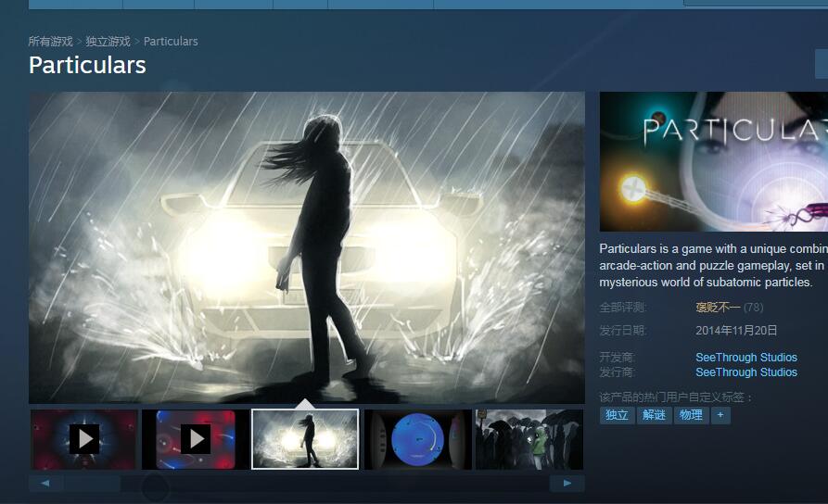Open publisher SeeThrough Studios link
Viewport: 828px width, 504px height.
click(746, 372)
